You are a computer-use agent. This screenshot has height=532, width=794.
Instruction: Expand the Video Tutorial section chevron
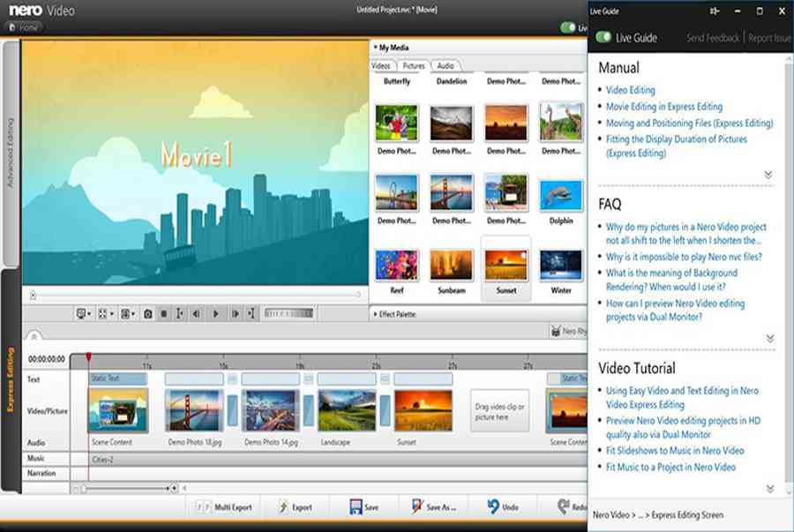pos(769,489)
